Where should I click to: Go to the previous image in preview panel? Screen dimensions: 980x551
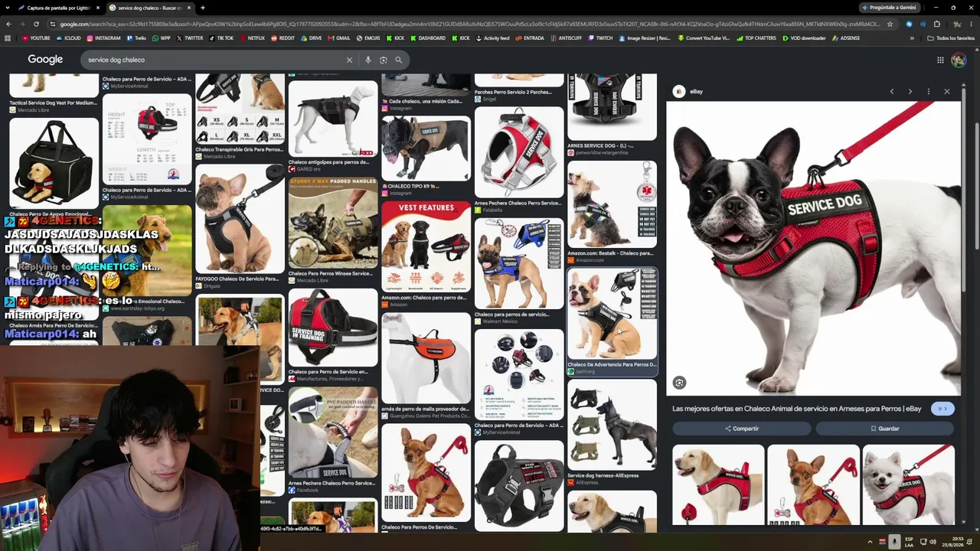click(x=891, y=92)
